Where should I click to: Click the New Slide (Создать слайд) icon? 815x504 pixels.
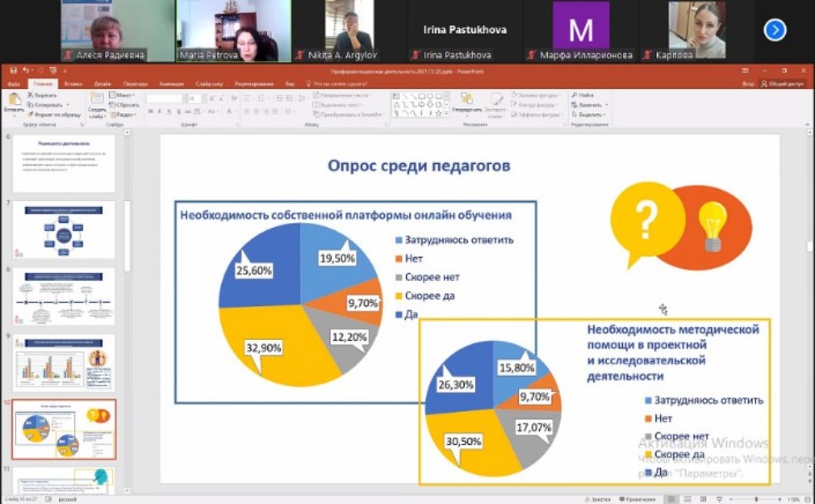point(96,101)
